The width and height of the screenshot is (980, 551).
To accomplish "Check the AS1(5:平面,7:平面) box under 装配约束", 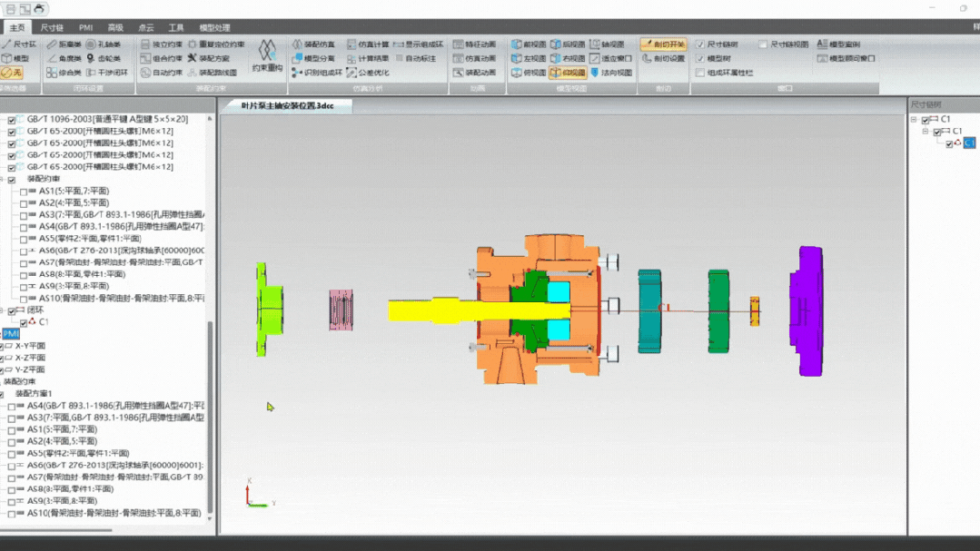I will click(x=23, y=192).
